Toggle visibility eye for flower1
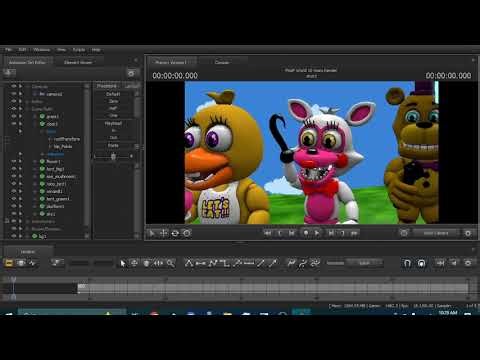 pos(14,161)
